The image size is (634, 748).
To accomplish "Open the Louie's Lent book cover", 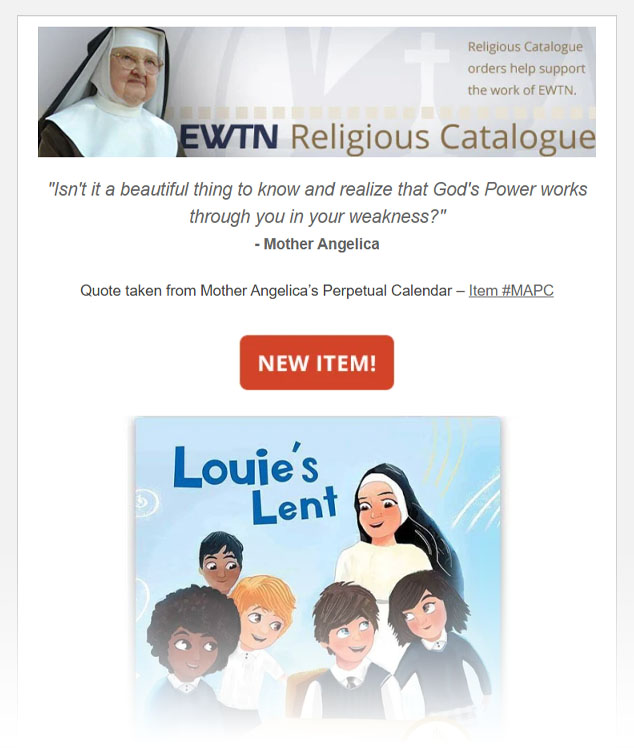I will click(x=318, y=572).
